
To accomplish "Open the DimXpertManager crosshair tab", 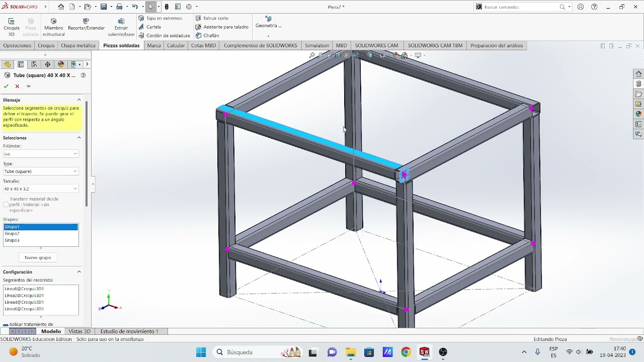I will [48, 64].
